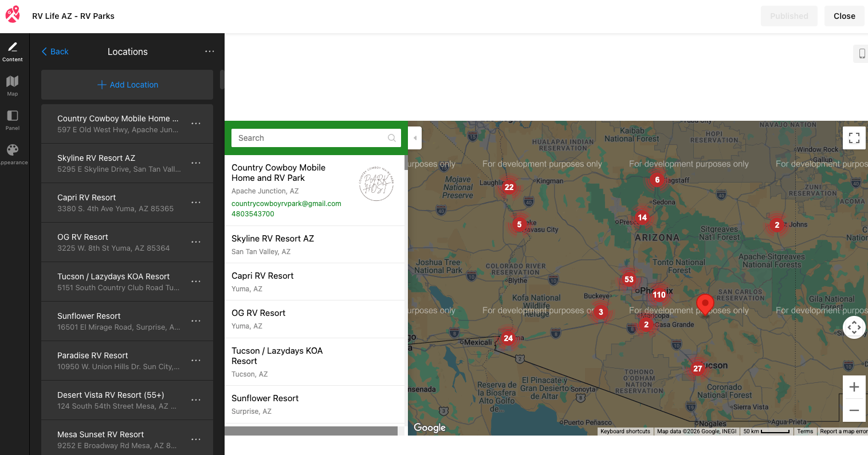Open OG RV Resort map list card

coord(315,319)
